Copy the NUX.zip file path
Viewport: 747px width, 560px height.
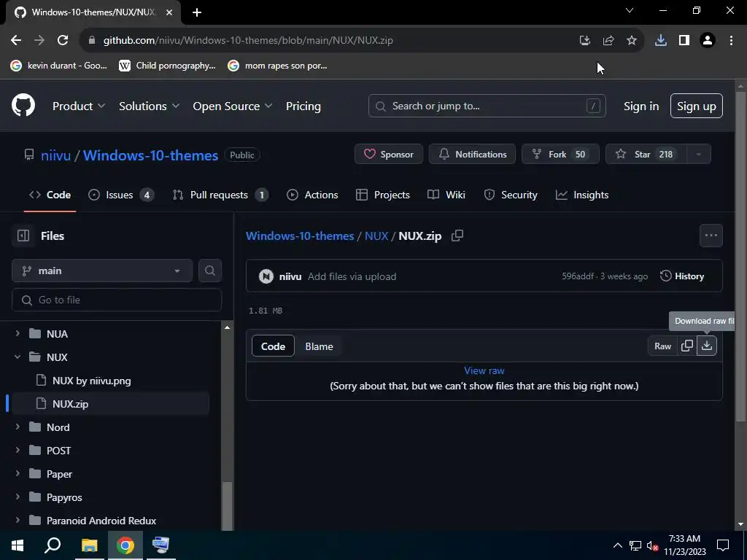point(457,236)
